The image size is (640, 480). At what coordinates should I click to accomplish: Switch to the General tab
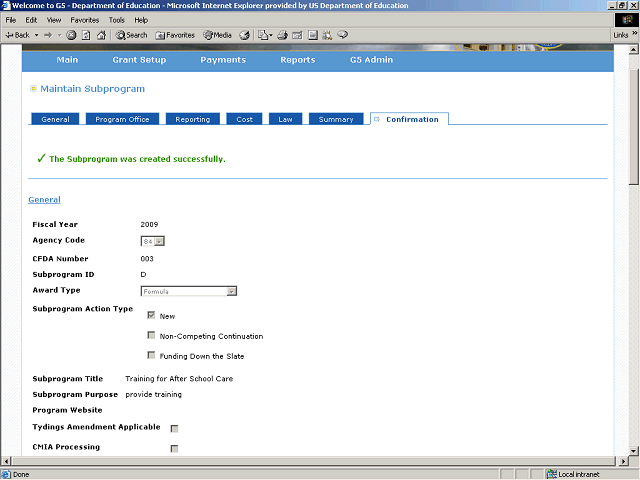[x=55, y=119]
